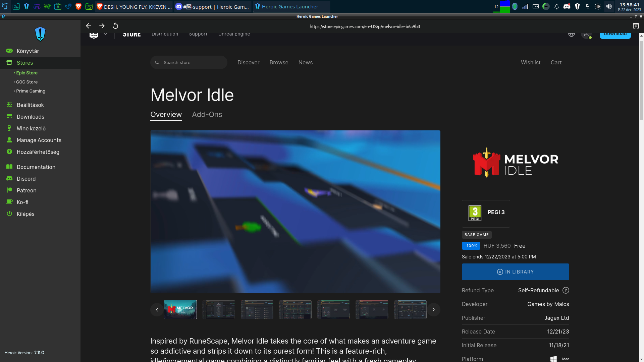Show next screenshot thumbnails with right chevron
This screenshot has width=644, height=362.
(x=433, y=310)
